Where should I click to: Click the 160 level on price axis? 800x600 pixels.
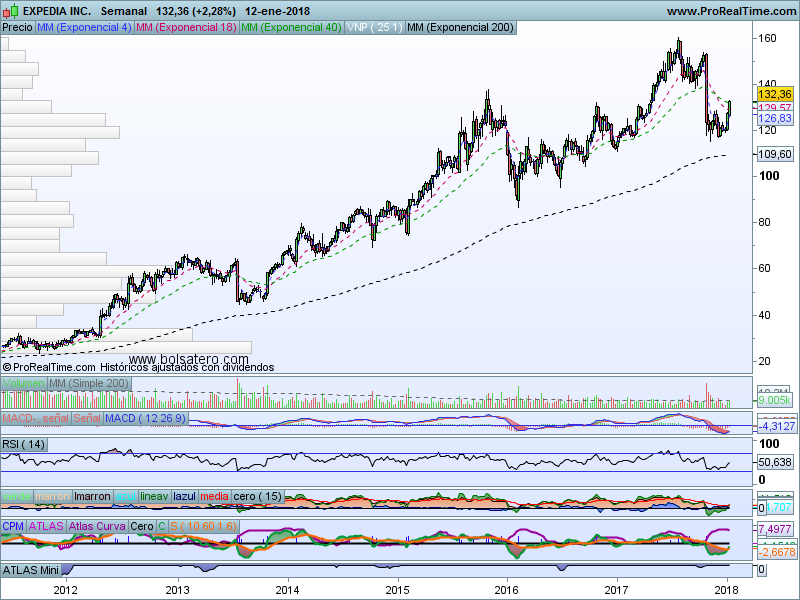coord(767,38)
